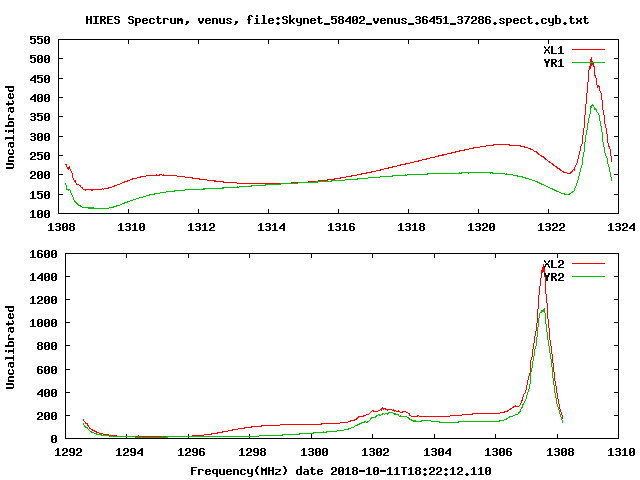
Task: Click the 1306 frequency tick label
Action: pyautogui.click(x=498, y=452)
